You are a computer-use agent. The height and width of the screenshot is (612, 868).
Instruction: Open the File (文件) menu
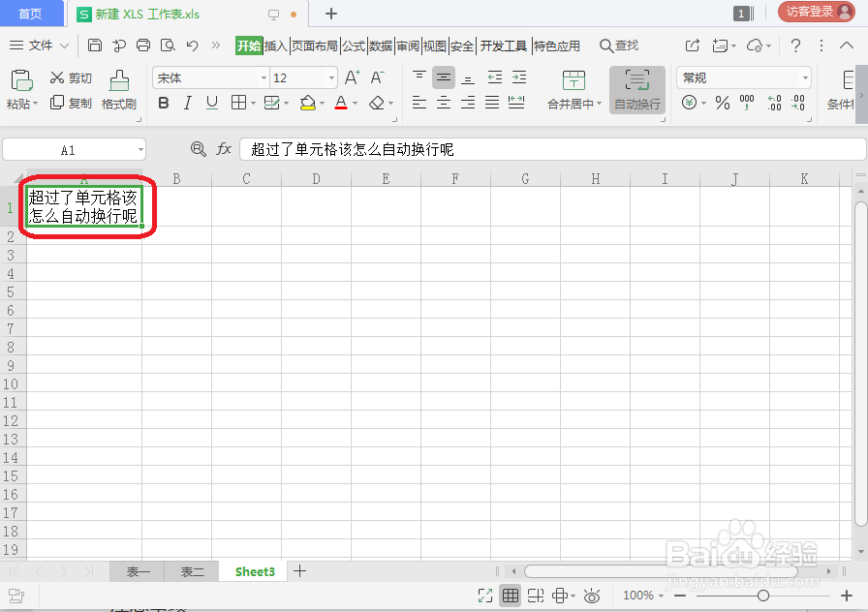point(39,46)
